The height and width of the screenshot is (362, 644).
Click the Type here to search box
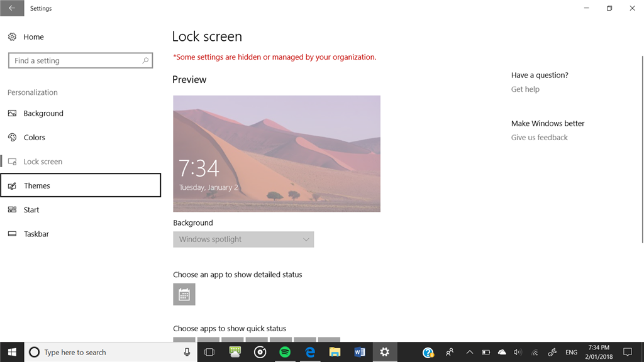pyautogui.click(x=111, y=352)
